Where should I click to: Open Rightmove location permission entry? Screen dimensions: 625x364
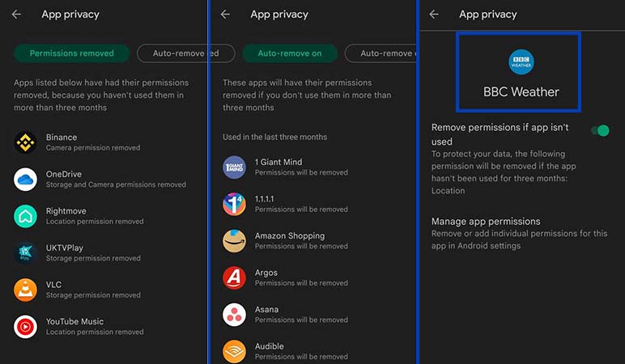pyautogui.click(x=104, y=216)
